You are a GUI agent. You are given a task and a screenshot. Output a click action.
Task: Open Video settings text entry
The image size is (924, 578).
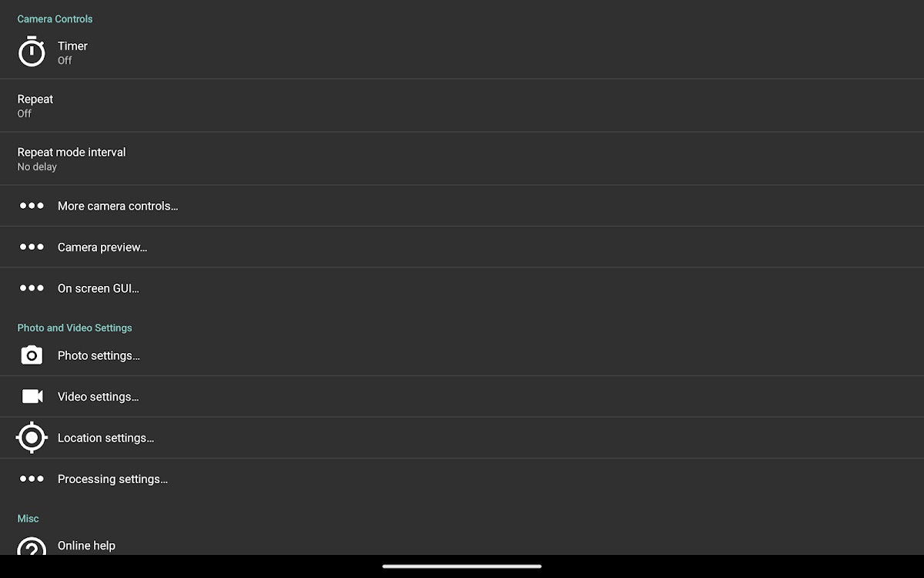point(98,397)
